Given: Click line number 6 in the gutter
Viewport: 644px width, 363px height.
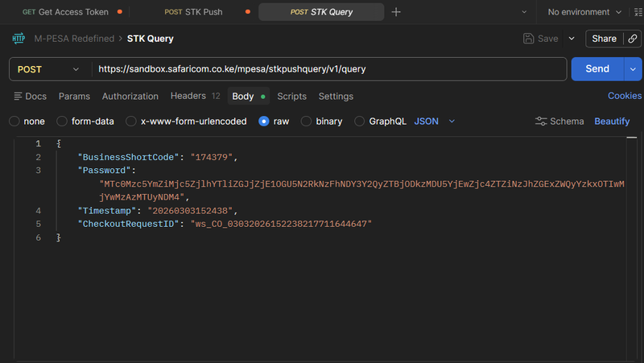Looking at the screenshot, I should tap(38, 237).
